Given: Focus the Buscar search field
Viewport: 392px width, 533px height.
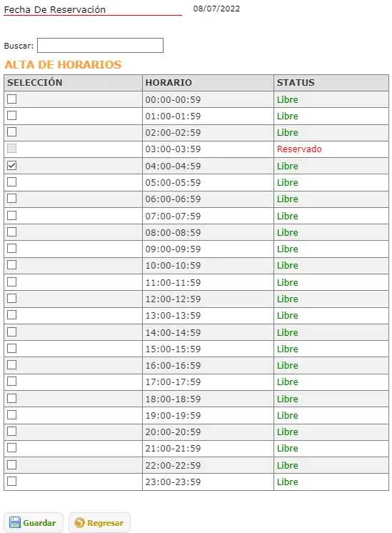Looking at the screenshot, I should click(x=100, y=45).
